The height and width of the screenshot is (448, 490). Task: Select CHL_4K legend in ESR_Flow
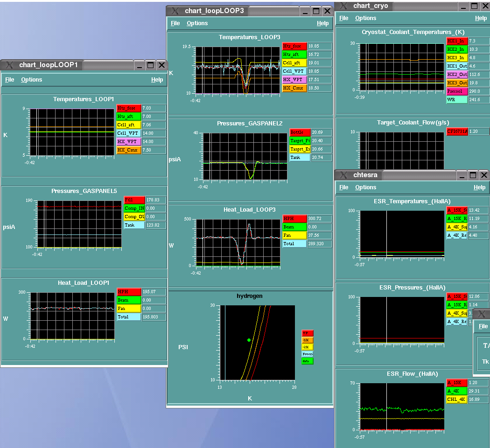[457, 400]
